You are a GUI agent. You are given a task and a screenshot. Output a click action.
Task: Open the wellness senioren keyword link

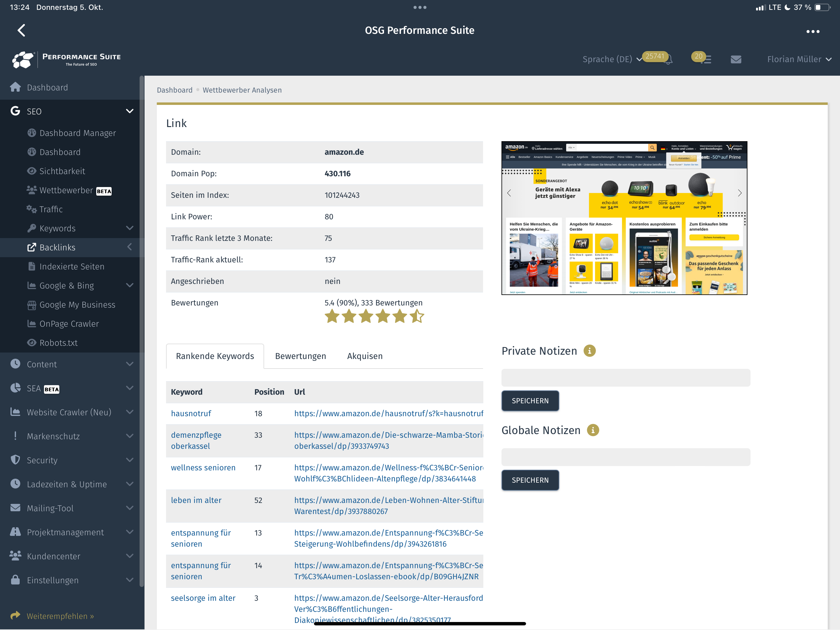coord(203,468)
